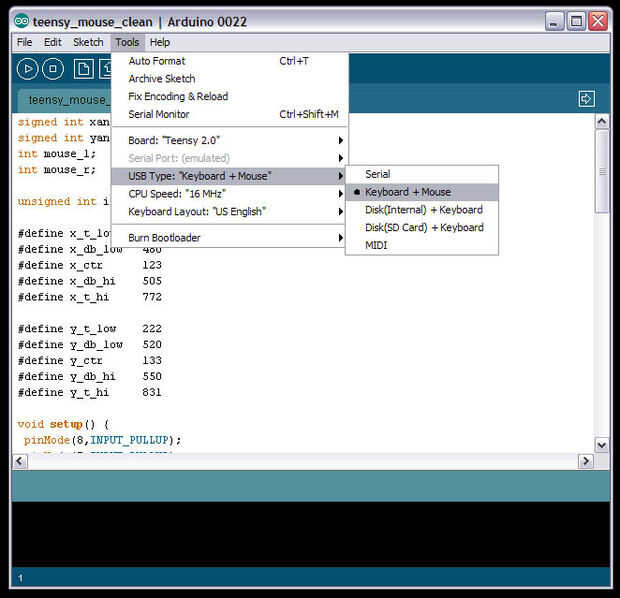Viewport: 620px width, 598px height.
Task: Minimize the Arduino window
Action: (x=554, y=21)
